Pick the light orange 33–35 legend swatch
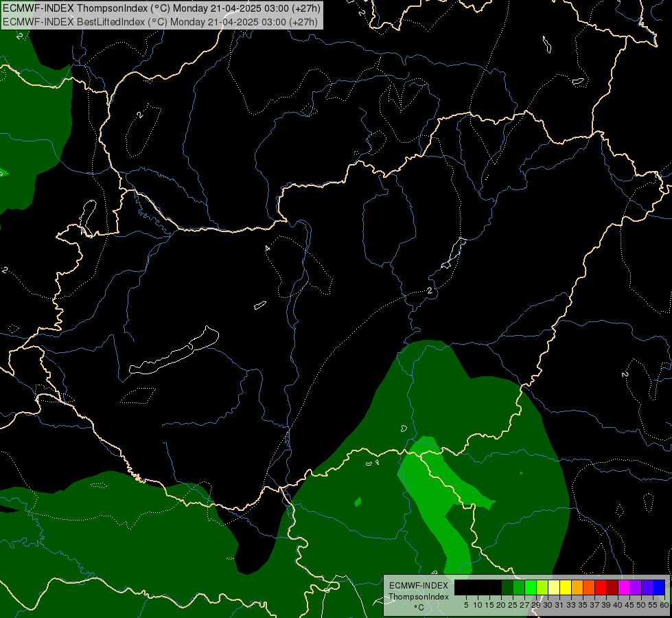This screenshot has width=672, height=618. point(577,588)
